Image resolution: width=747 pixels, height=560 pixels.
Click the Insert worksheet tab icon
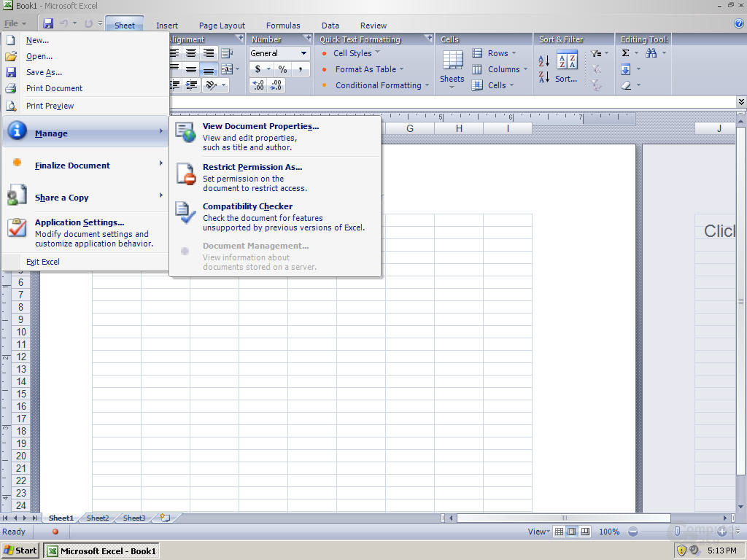(166, 518)
